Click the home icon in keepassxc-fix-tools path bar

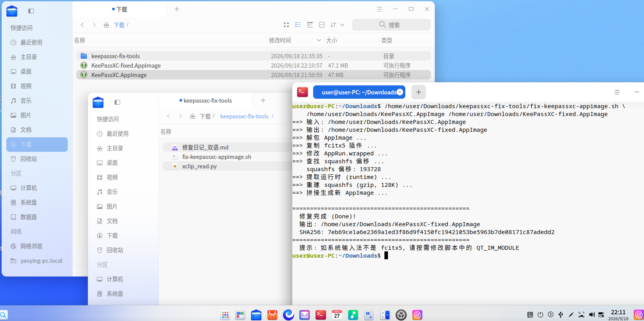(193, 116)
